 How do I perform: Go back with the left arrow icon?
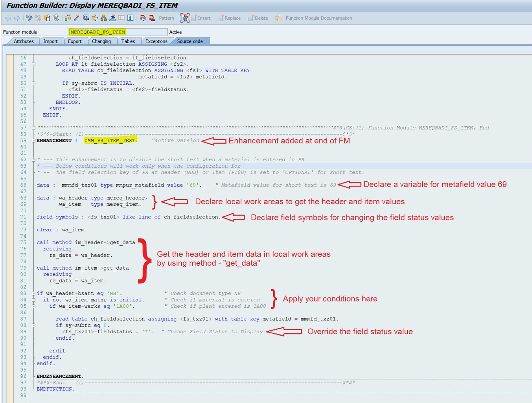(x=8, y=18)
